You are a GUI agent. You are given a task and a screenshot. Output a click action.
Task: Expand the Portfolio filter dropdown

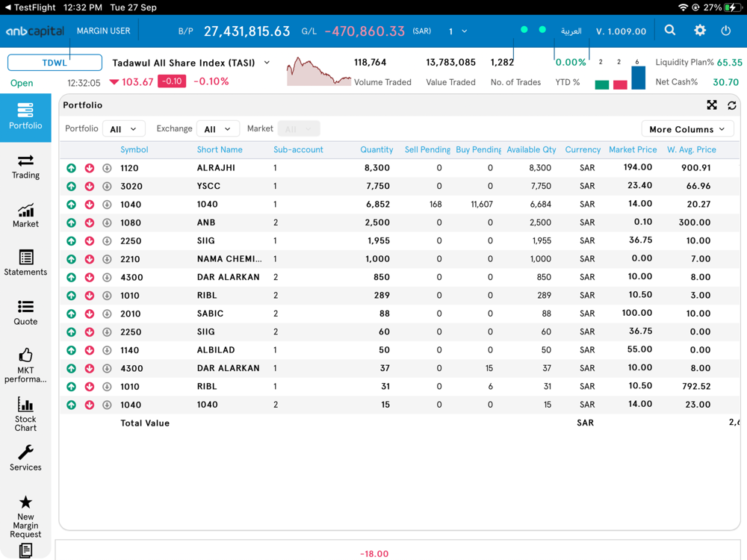[x=123, y=129]
